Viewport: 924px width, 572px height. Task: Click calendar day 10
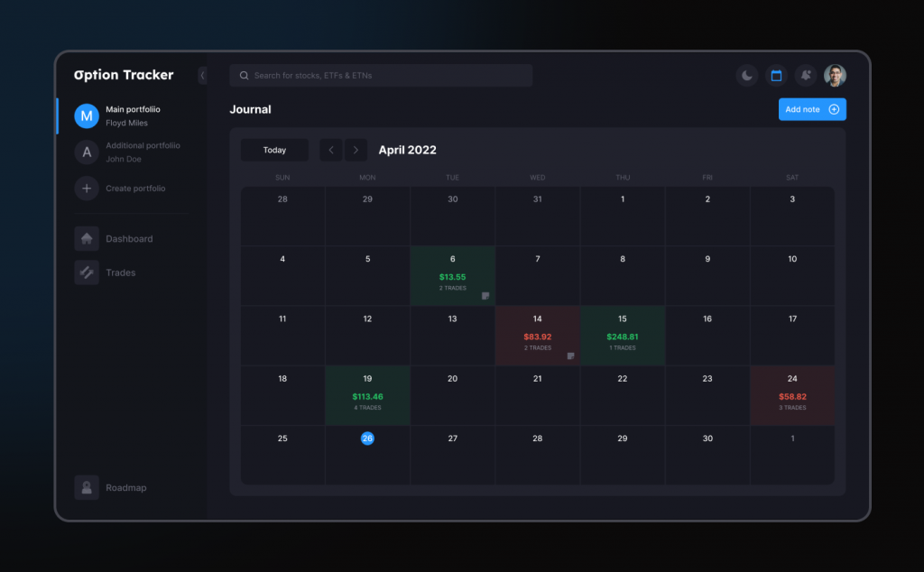pos(792,276)
